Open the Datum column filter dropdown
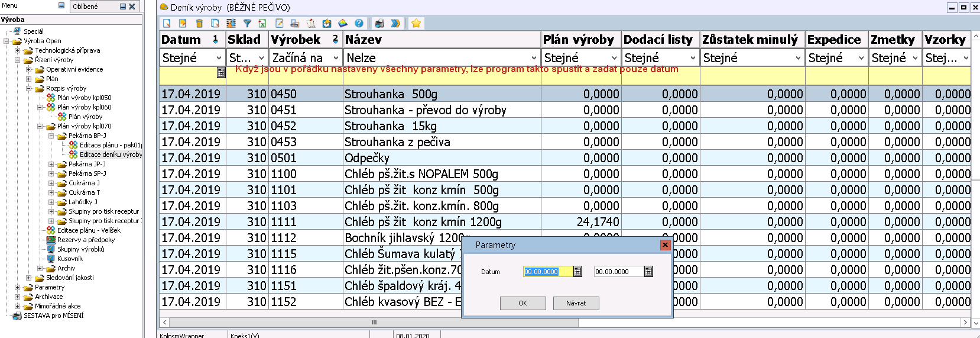 [219, 58]
